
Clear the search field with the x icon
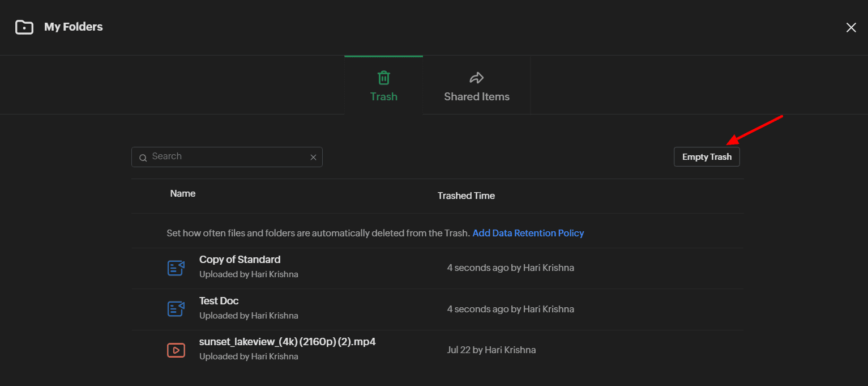pos(313,158)
